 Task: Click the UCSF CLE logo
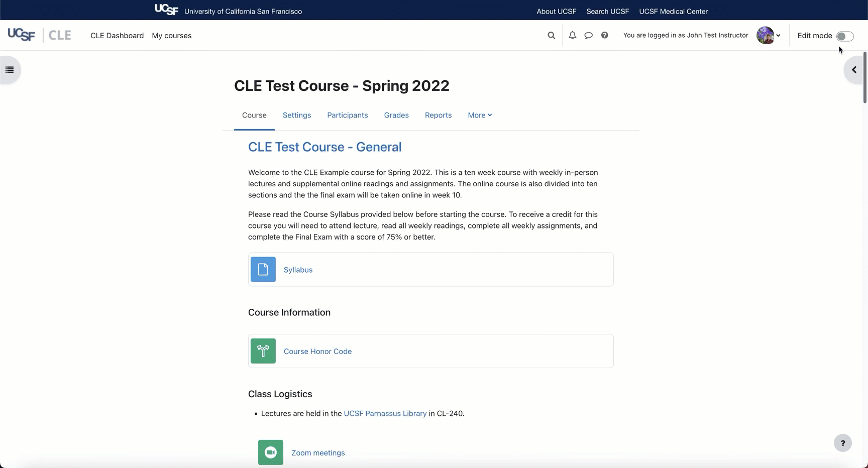point(39,35)
